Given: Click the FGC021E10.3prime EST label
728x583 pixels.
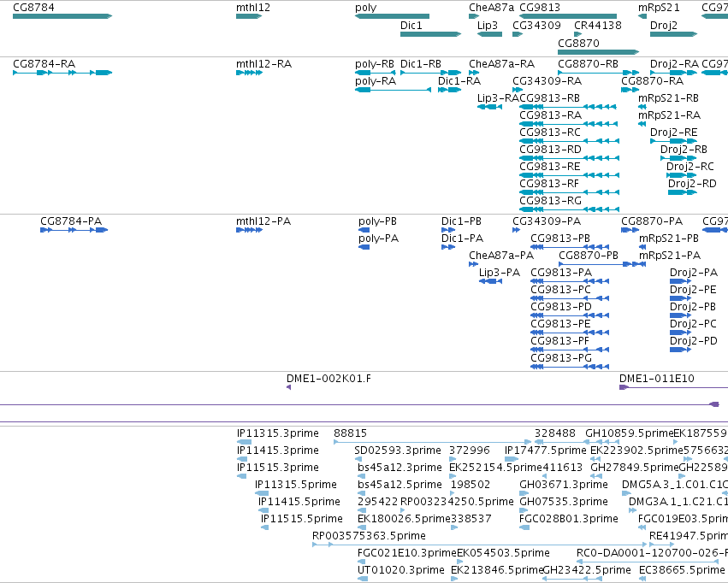Looking at the screenshot, I should tap(407, 552).
